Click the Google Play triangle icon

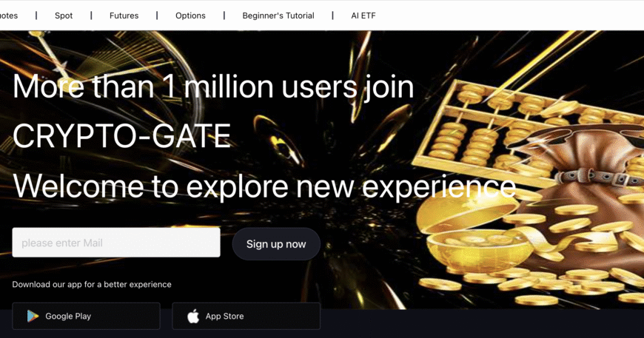pyautogui.click(x=33, y=316)
